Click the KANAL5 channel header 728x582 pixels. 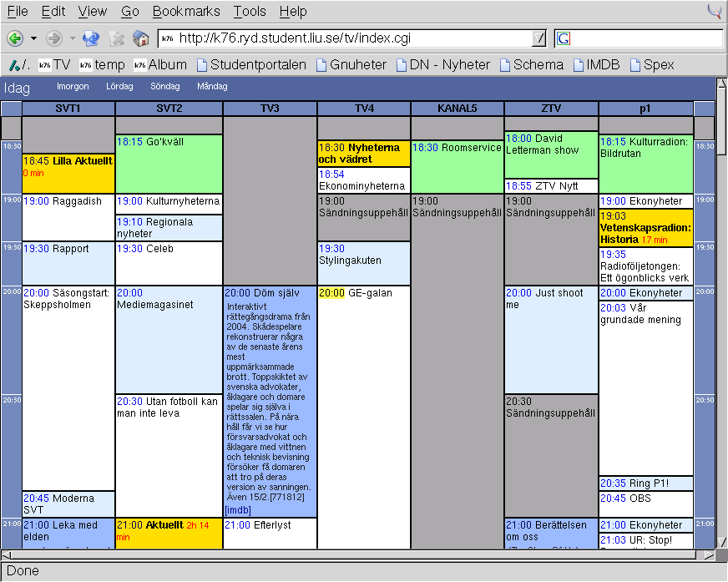(458, 109)
